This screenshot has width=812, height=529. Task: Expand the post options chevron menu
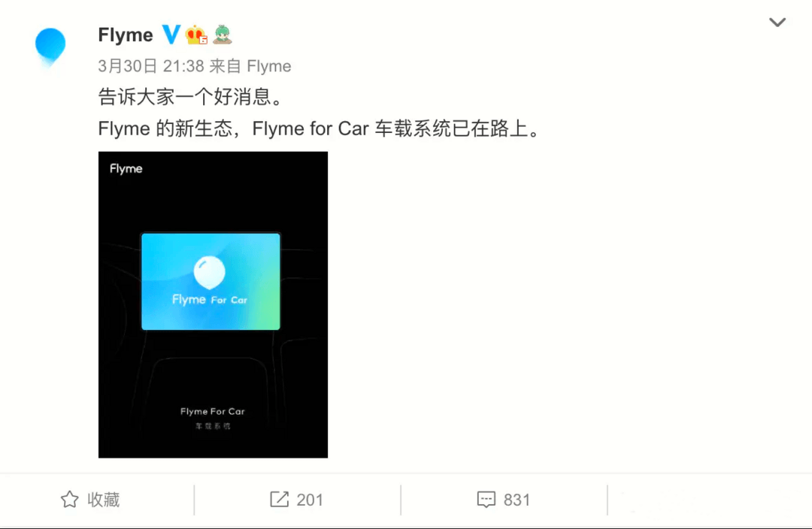pyautogui.click(x=777, y=23)
